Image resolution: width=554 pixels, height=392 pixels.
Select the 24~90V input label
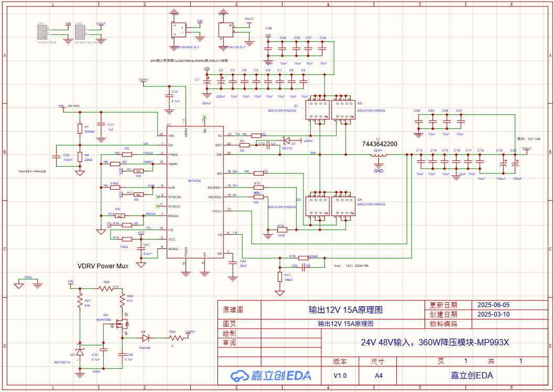tap(74, 106)
